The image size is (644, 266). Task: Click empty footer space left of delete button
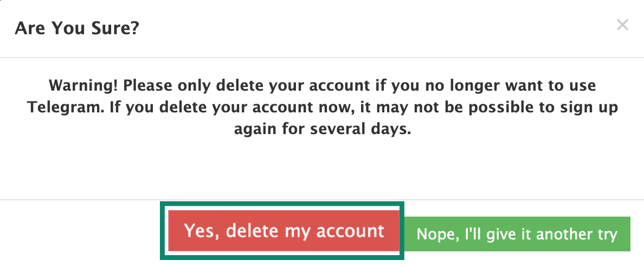point(81,232)
